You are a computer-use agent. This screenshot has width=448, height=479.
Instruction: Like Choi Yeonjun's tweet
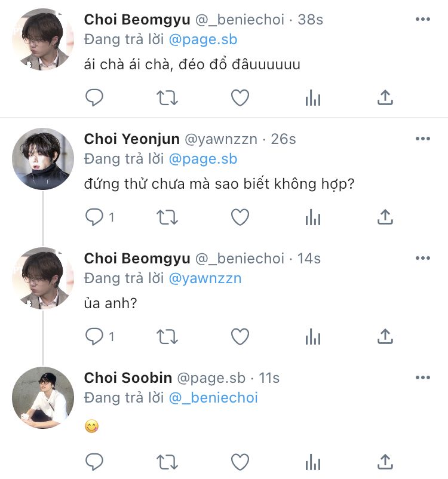240,217
